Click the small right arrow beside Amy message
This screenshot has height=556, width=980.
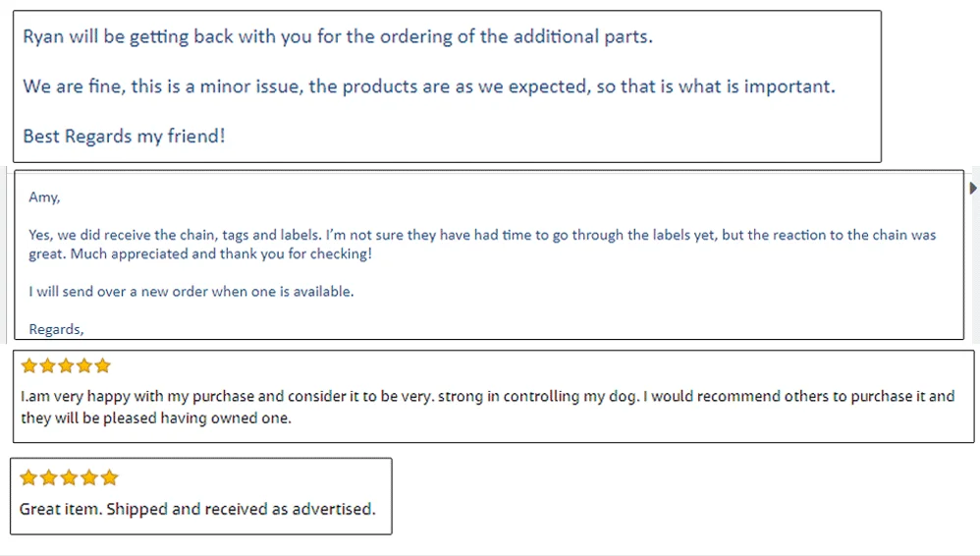pos(973,188)
